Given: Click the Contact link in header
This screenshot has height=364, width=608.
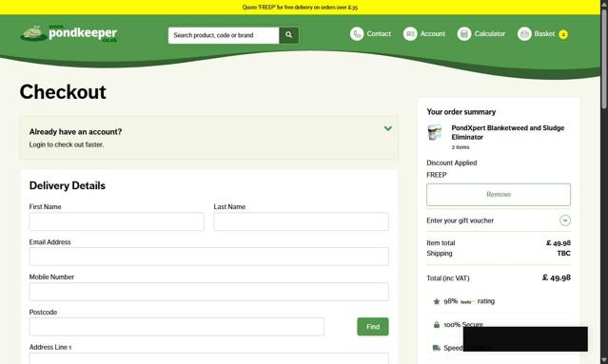Looking at the screenshot, I should pos(379,34).
